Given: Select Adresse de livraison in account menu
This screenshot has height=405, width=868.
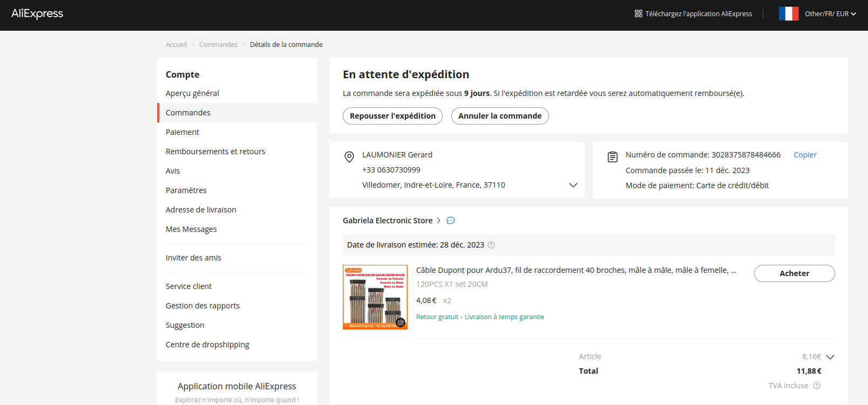Looking at the screenshot, I should [x=201, y=210].
